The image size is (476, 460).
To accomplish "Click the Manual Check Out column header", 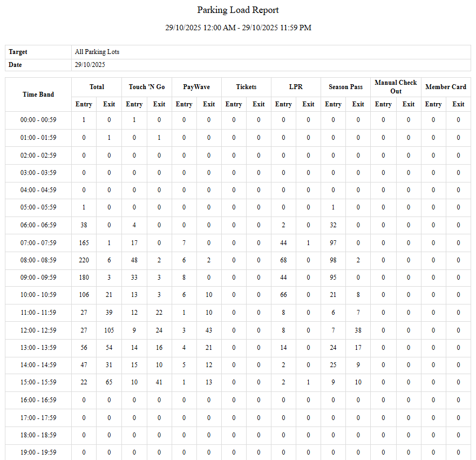I will point(396,87).
